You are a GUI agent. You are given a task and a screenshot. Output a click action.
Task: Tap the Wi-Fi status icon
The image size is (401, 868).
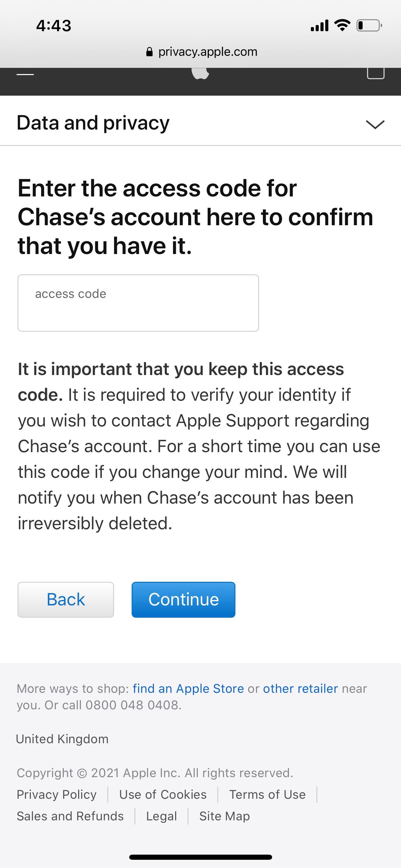pos(342,25)
